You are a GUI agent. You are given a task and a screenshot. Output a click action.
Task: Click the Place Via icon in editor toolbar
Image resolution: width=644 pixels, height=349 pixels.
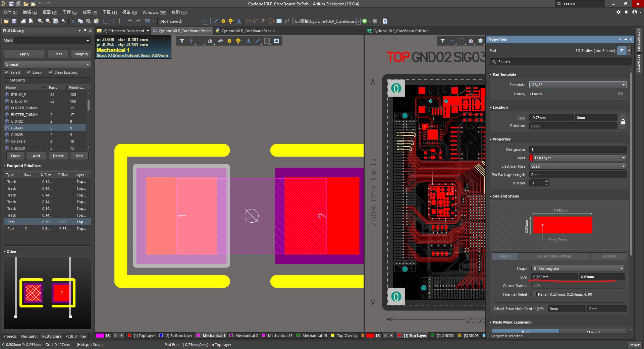[238, 41]
